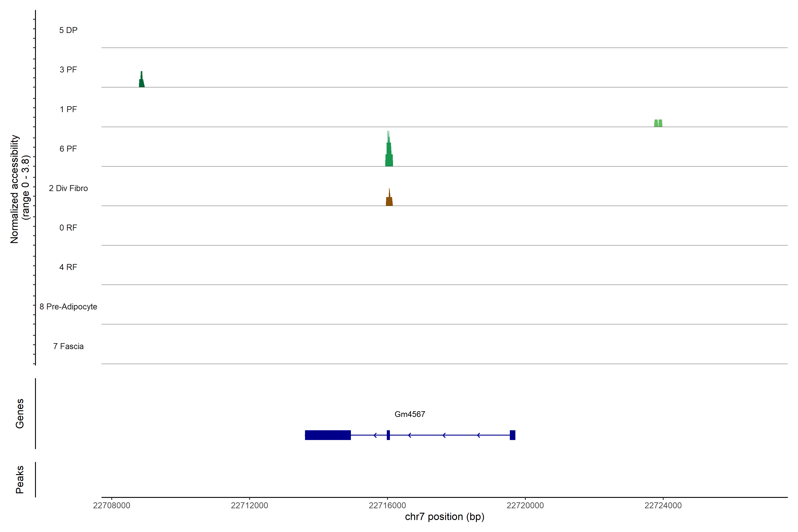
Task: Click the Peaks panel label
Action: coord(20,479)
